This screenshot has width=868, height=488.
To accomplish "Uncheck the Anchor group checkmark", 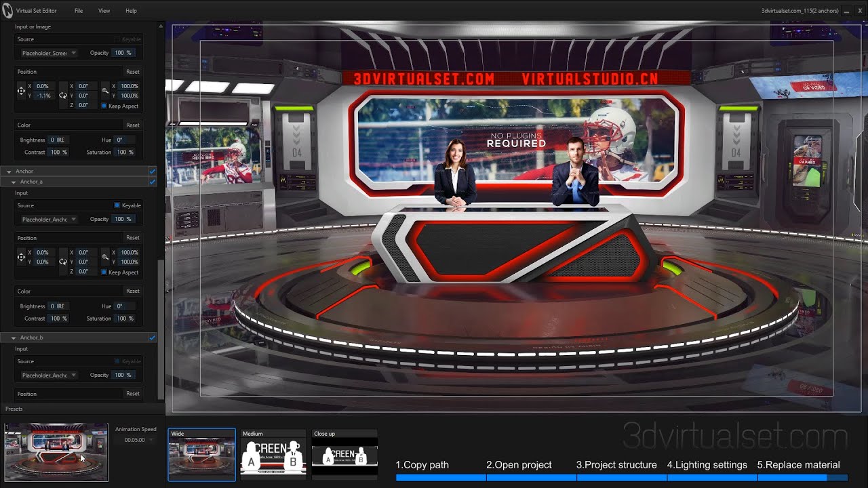I will pos(152,171).
